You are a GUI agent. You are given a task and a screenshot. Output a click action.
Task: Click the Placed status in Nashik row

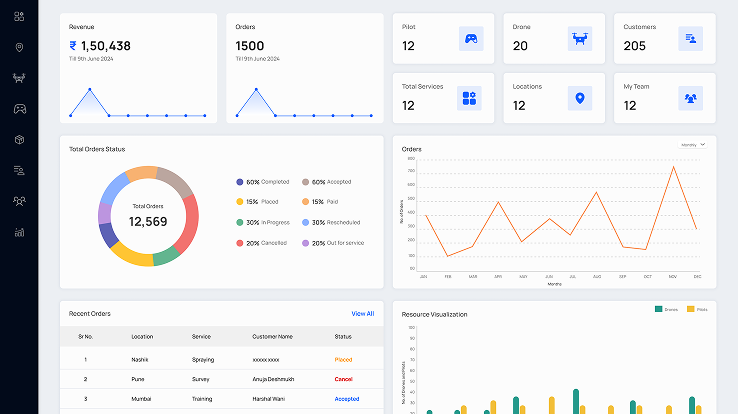[343, 360]
